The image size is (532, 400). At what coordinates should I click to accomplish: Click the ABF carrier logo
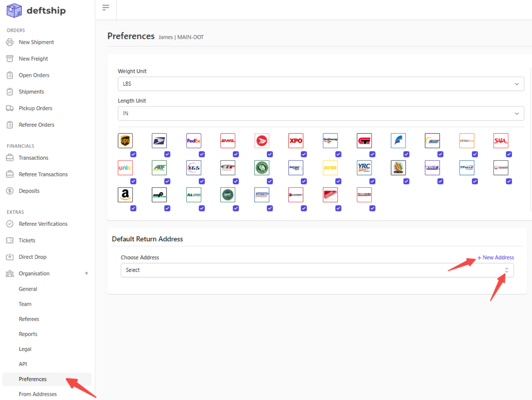point(159,168)
